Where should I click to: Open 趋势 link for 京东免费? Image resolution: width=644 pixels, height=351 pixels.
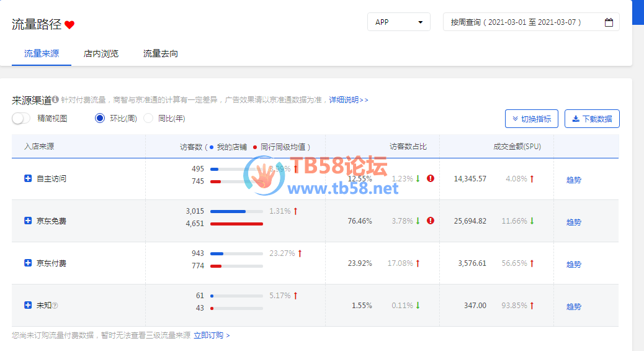coord(574,222)
